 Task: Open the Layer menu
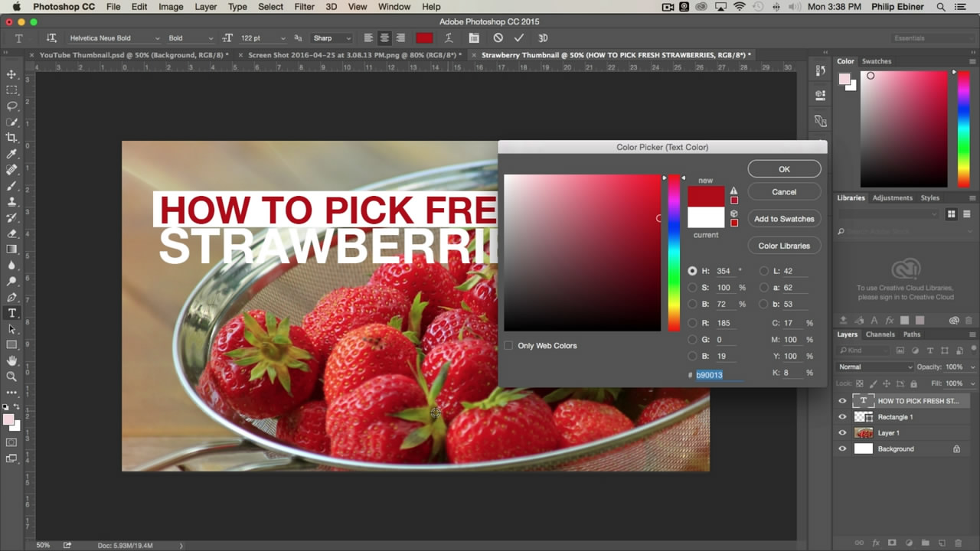(x=206, y=7)
